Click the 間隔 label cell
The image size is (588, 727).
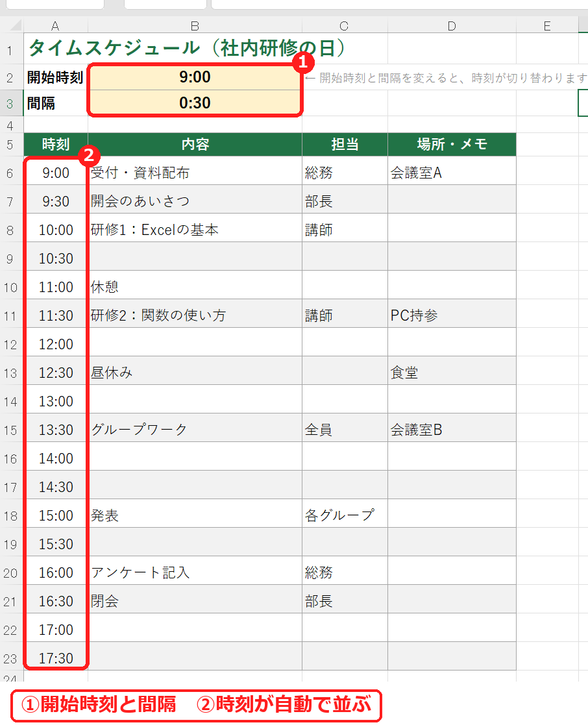pyautogui.click(x=56, y=103)
